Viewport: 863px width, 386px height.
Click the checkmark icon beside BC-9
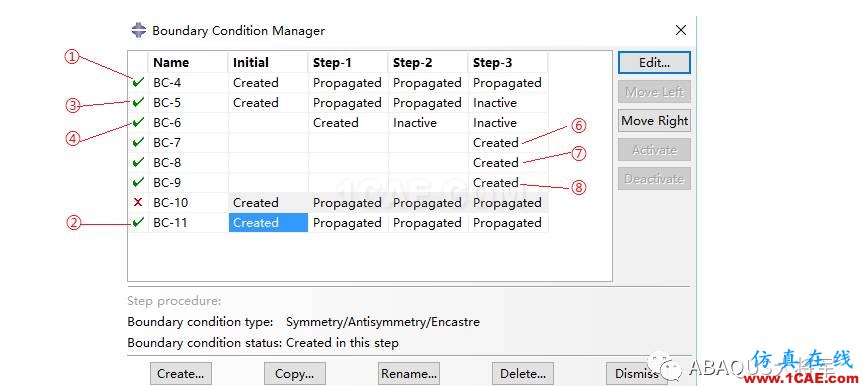point(138,182)
